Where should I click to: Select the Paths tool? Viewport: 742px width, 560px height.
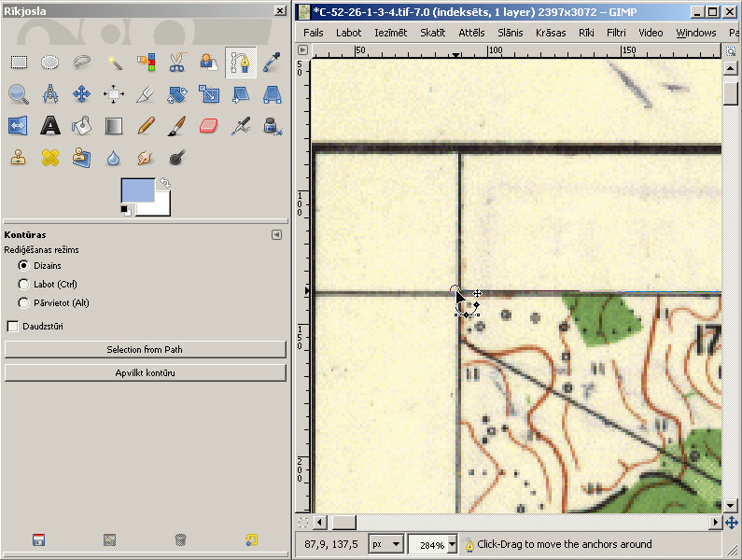click(241, 62)
